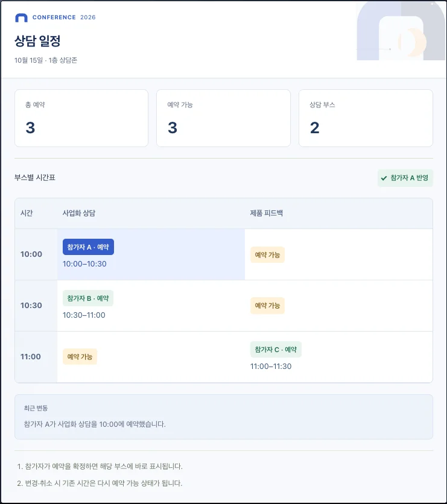Screen dimensions: 447x504
Task: Select the 참가자 A · 예약 badge
Action: 88,247
